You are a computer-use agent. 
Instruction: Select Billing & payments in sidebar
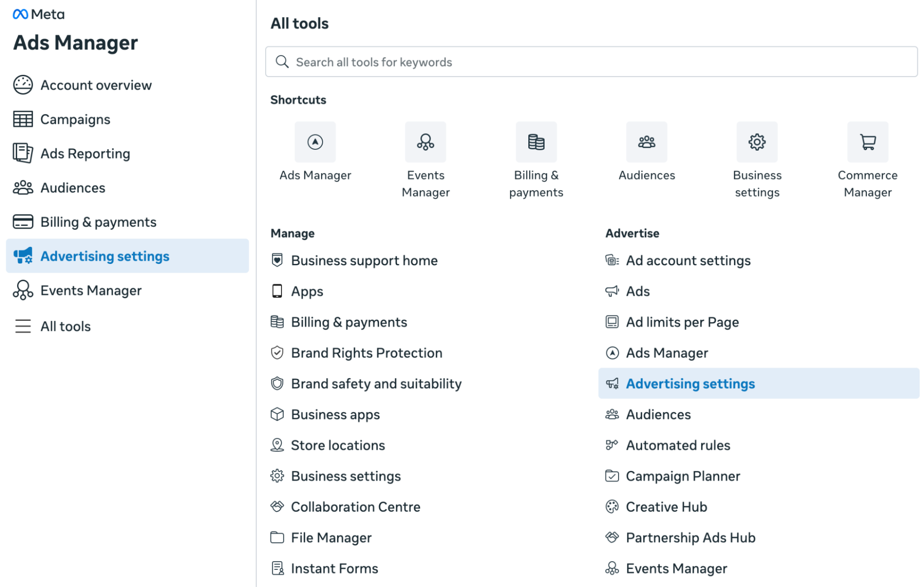98,222
